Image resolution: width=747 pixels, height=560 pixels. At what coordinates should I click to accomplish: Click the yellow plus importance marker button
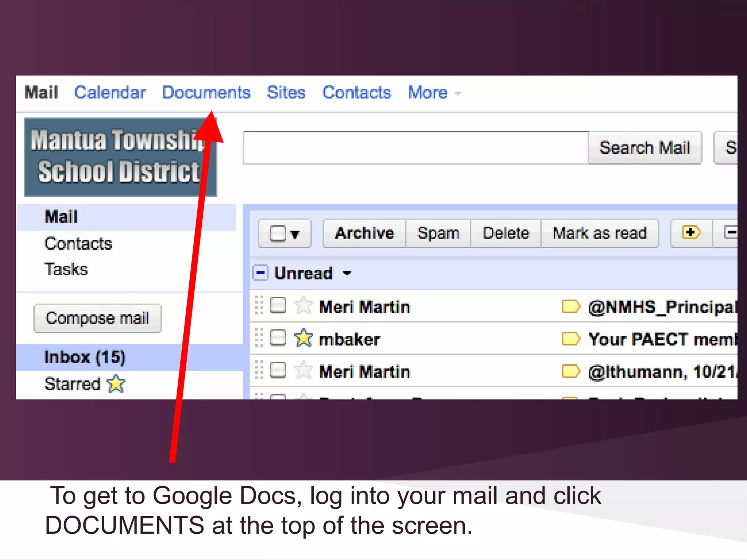(691, 233)
